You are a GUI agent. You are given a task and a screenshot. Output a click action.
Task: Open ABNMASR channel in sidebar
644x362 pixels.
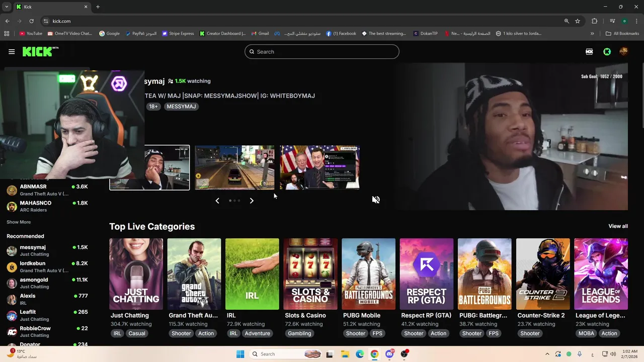pyautogui.click(x=47, y=190)
